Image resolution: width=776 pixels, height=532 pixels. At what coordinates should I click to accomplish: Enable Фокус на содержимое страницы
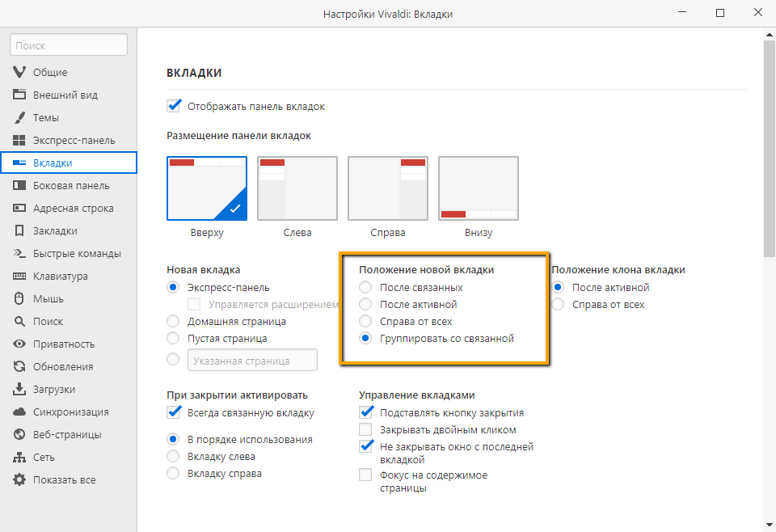365,475
